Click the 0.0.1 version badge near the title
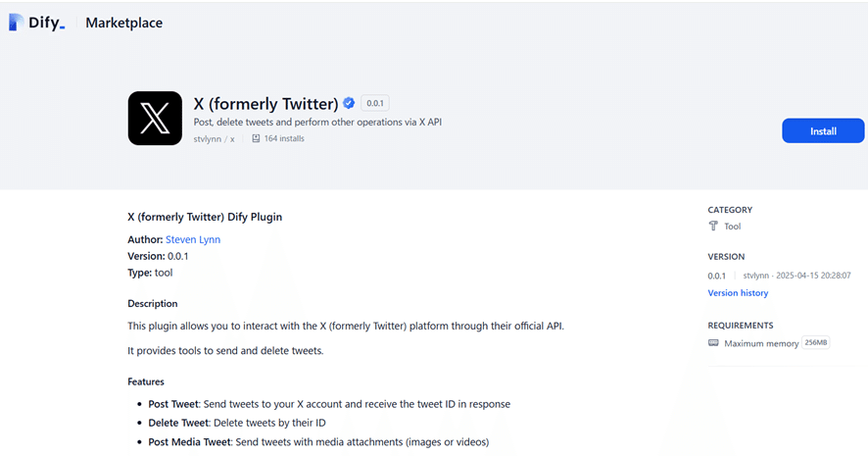The image size is (868, 456). pyautogui.click(x=375, y=103)
